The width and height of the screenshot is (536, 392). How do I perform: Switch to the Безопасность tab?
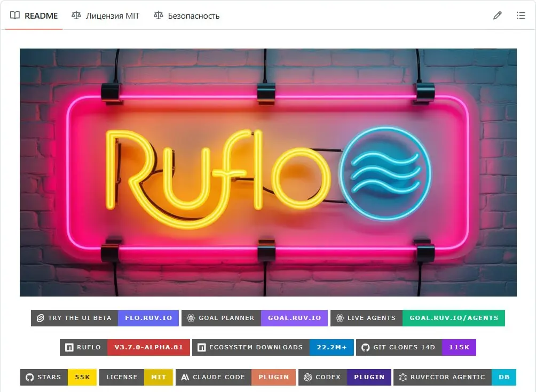click(186, 15)
